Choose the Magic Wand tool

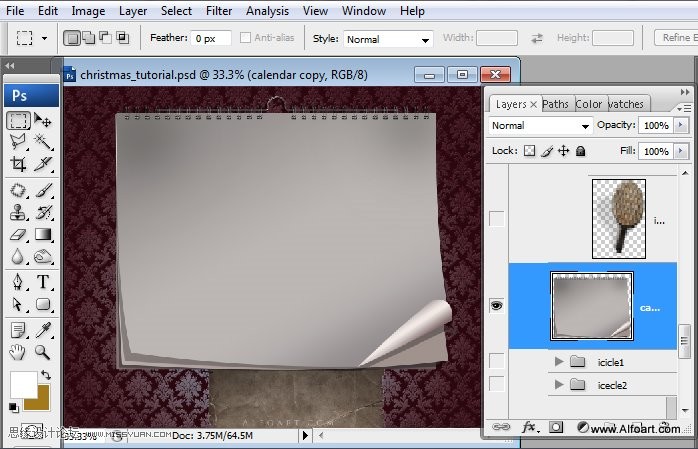click(43, 142)
